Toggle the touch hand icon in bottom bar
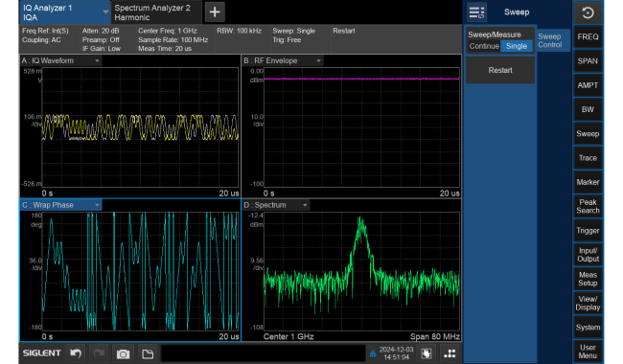Viewport: 623px width, 364px height. click(427, 353)
